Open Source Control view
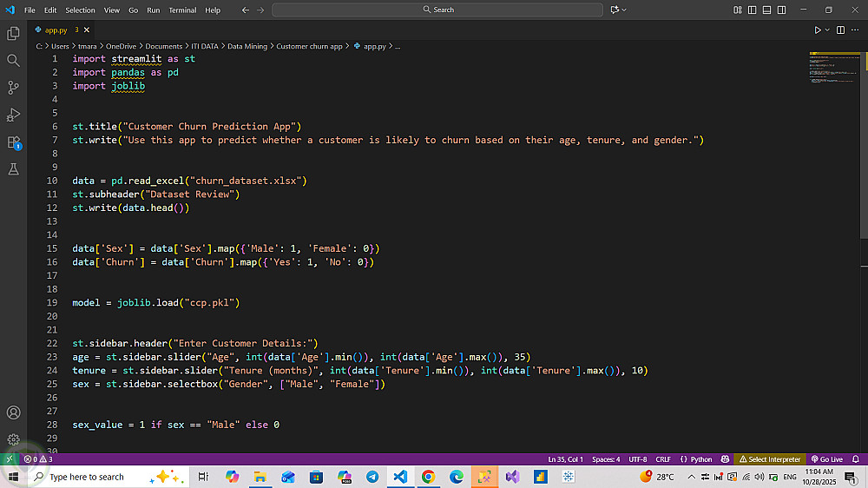Image resolution: width=868 pixels, height=488 pixels. pyautogui.click(x=13, y=87)
